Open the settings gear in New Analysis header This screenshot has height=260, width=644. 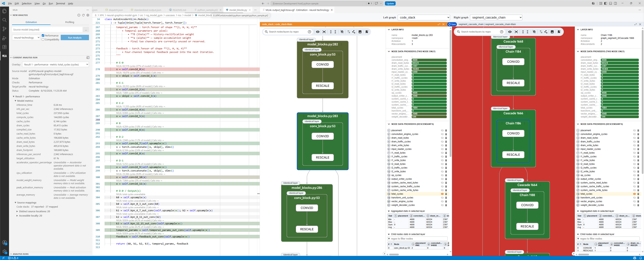tap(88, 15)
